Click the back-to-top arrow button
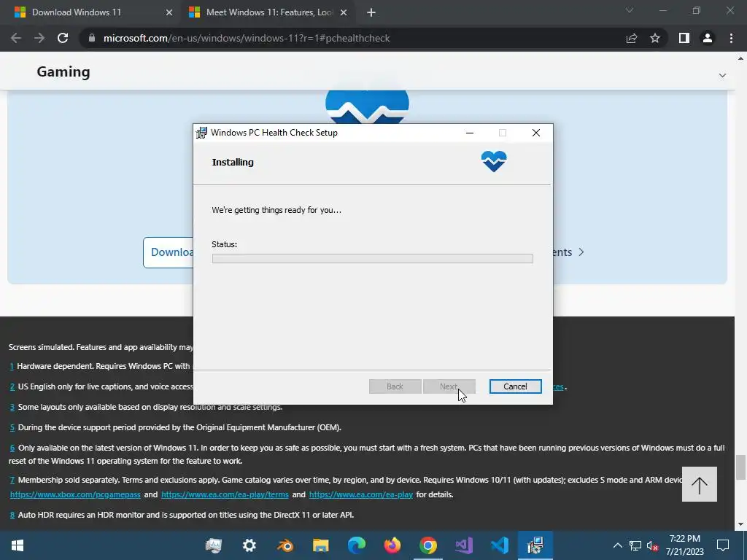This screenshot has height=560, width=747. [700, 484]
